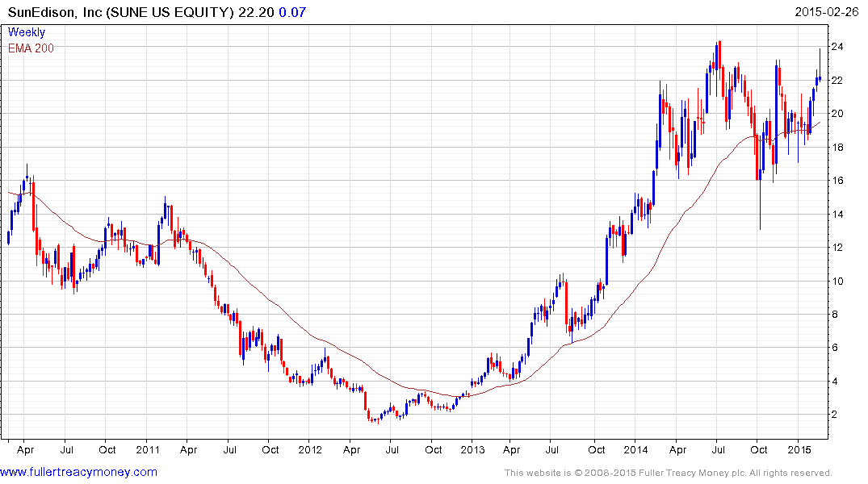
Task: Open the www.fullertreacymoney.com link
Action: tap(78, 472)
